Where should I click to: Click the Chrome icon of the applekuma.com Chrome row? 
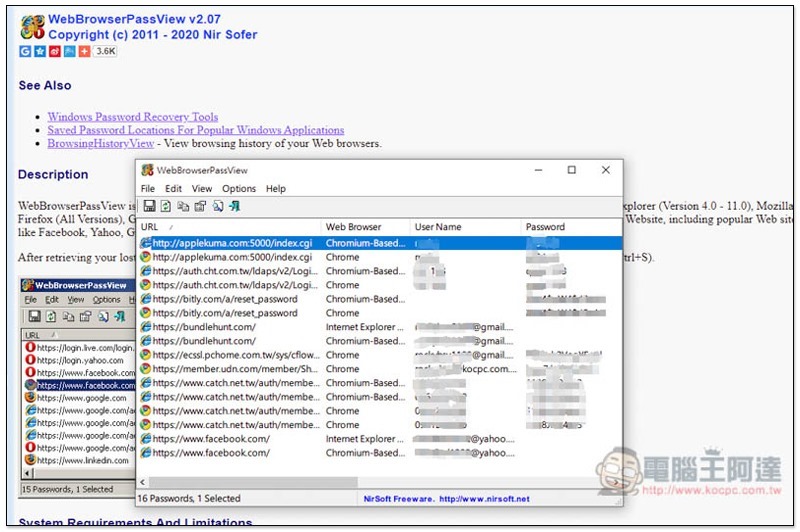coord(146,257)
